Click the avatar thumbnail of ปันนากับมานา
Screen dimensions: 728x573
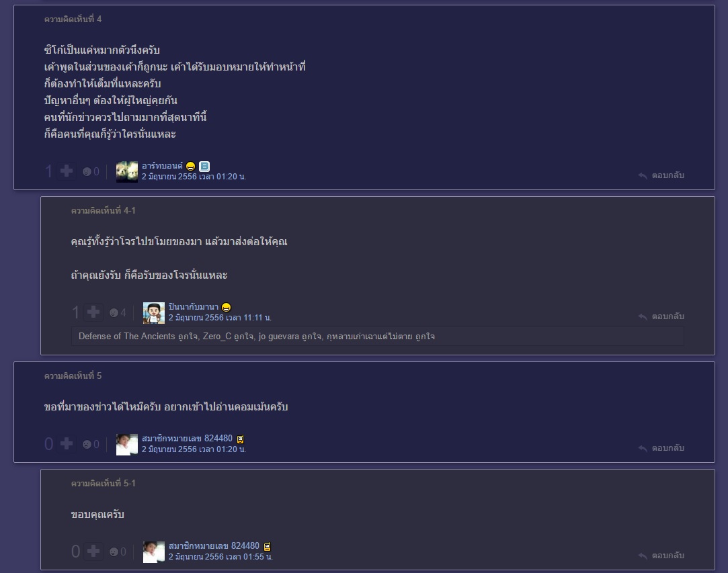154,313
